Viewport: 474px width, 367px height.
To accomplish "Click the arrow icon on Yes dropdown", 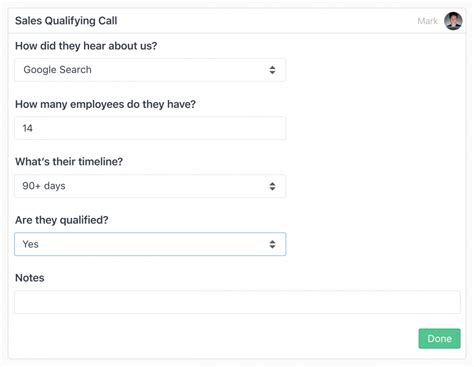I will pyautogui.click(x=272, y=244).
